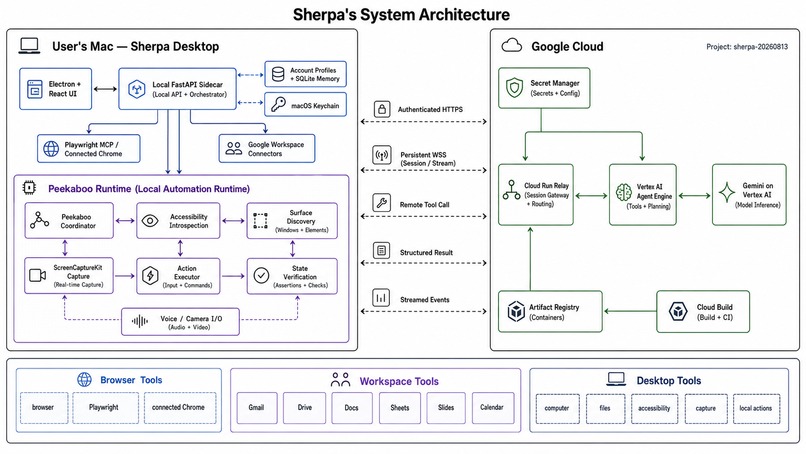Click the 'Streamed Events' label

click(x=425, y=300)
